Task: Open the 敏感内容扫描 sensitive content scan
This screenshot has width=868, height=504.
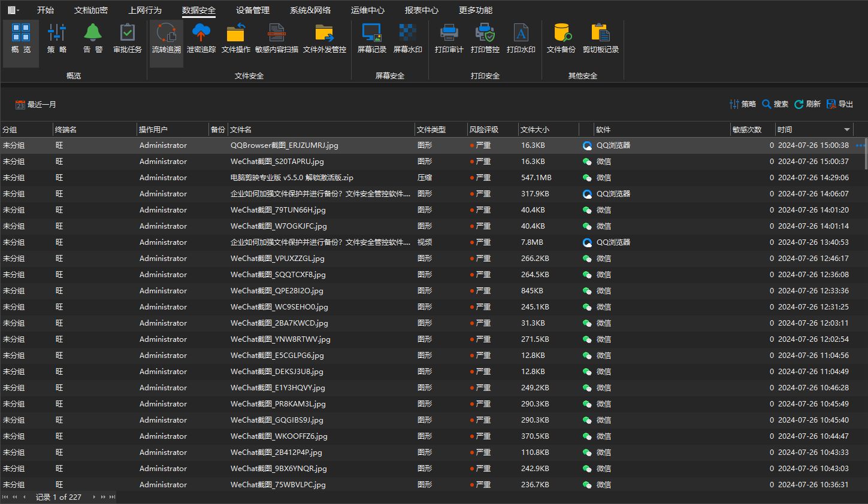Action: point(277,39)
